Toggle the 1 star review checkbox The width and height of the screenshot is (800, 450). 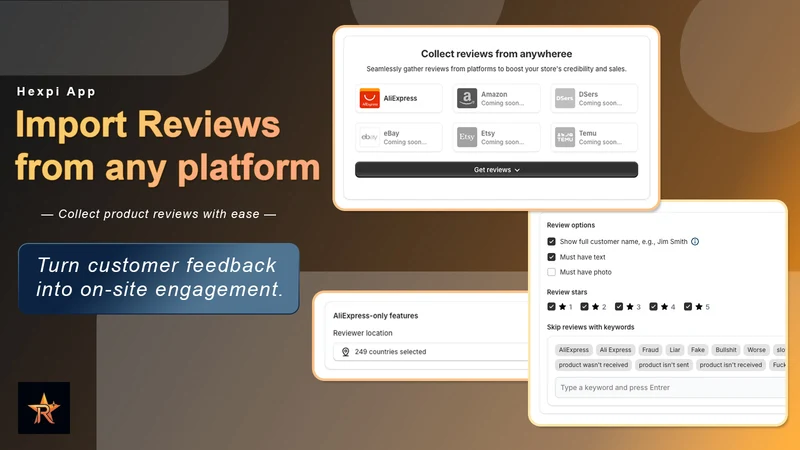click(551, 307)
